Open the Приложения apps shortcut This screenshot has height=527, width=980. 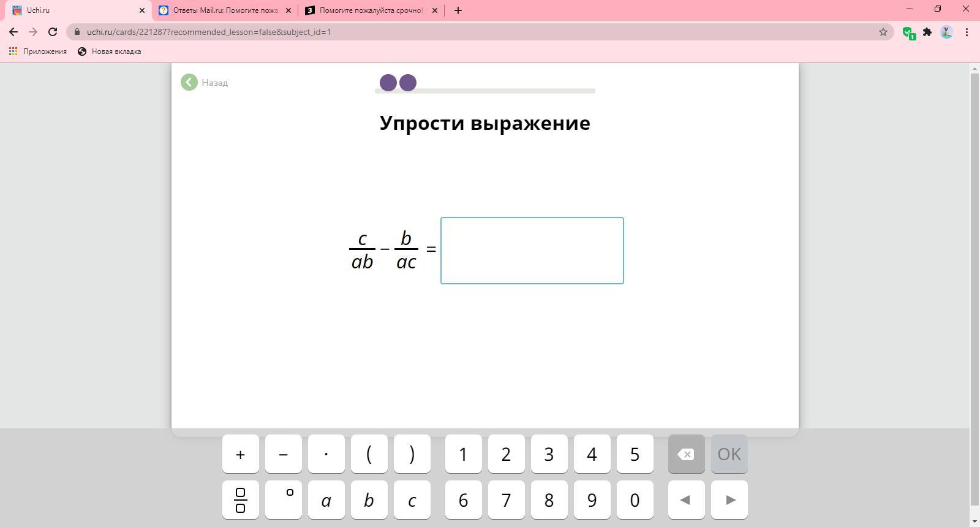tap(38, 51)
